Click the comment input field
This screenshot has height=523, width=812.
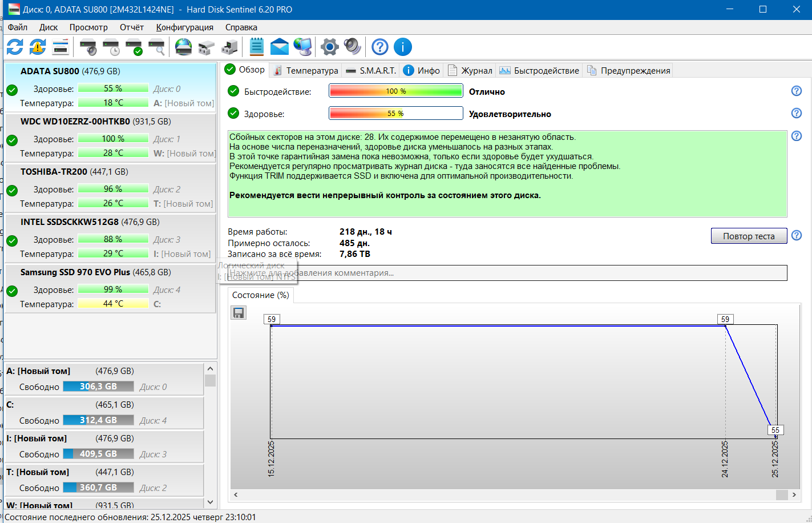coord(507,273)
